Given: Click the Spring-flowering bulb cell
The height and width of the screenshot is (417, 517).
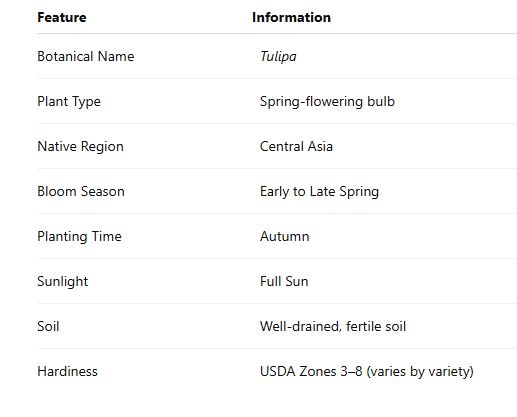Looking at the screenshot, I should 327,101.
